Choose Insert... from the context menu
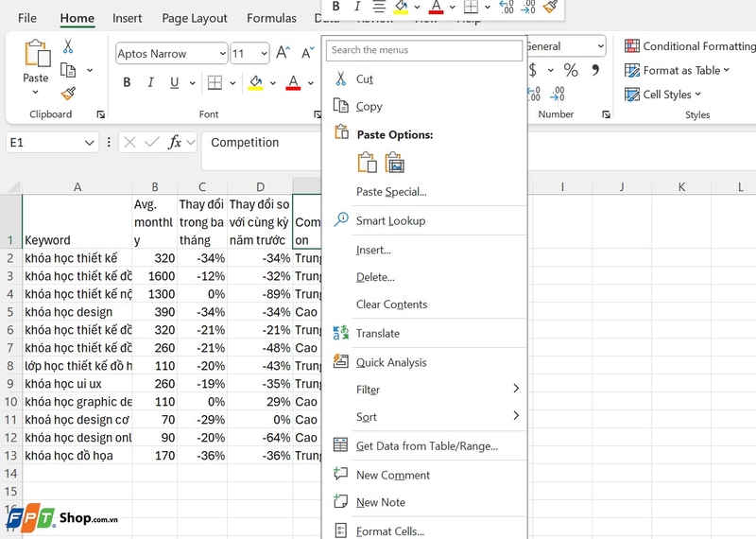The width and height of the screenshot is (756, 539). coord(424,250)
